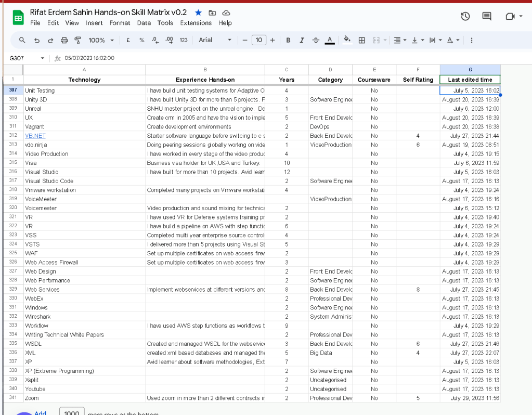
Task: Decrease decimal places
Action: [155, 40]
